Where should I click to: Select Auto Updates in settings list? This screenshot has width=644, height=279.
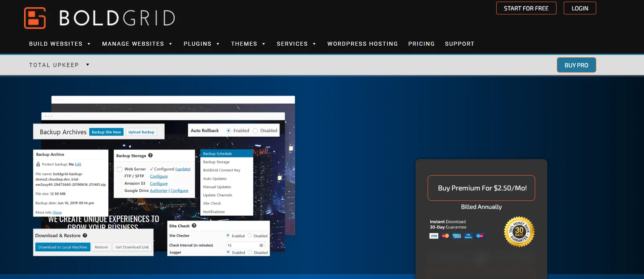(x=227, y=179)
